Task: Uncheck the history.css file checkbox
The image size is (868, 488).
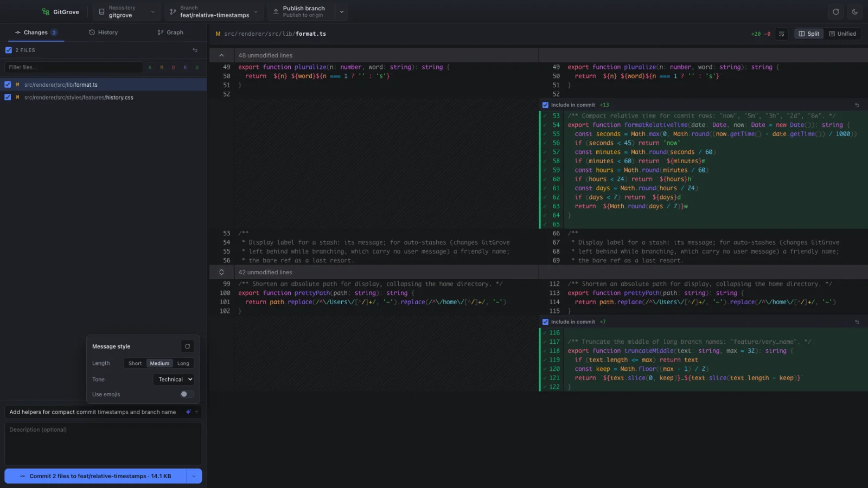Action: coord(8,98)
